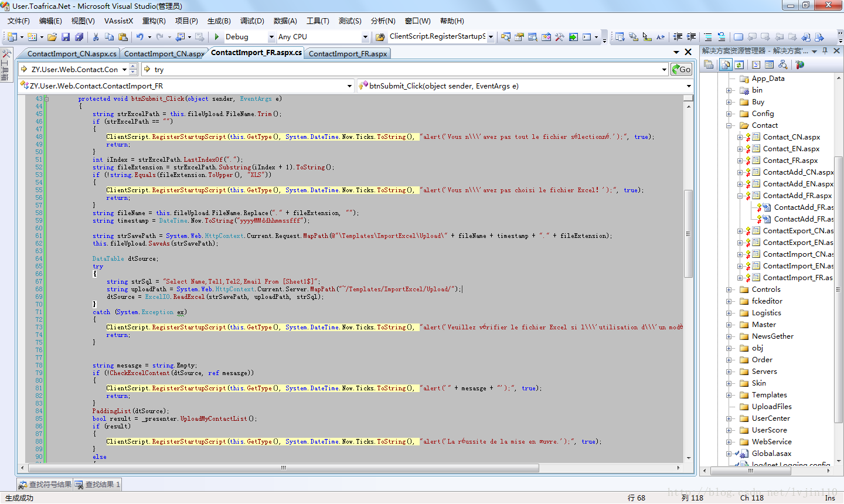This screenshot has width=844, height=504.
Task: Open the btnSubmit_Click member dropdown
Action: (689, 86)
